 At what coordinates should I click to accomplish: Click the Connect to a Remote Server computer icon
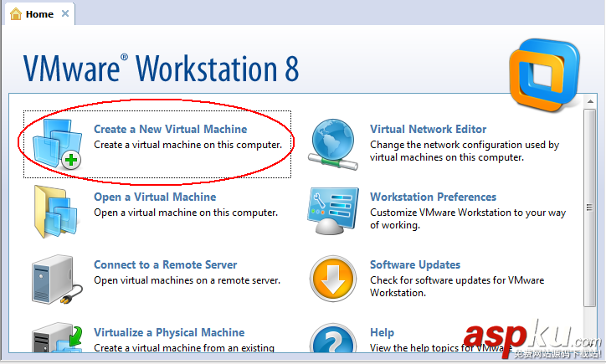(57, 279)
